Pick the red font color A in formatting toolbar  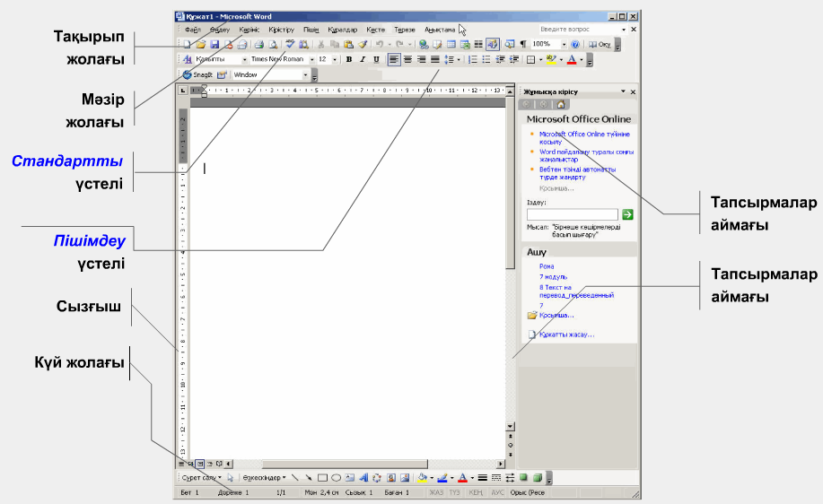572,60
